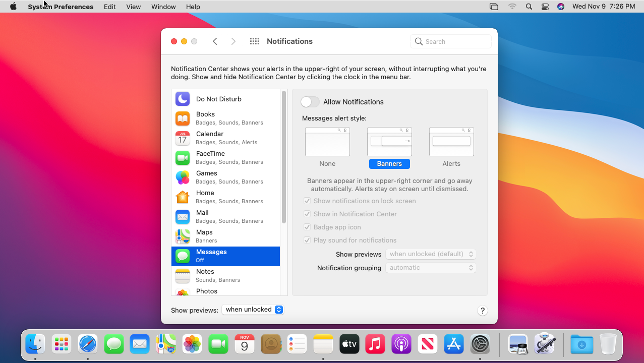Viewport: 644px width, 363px height.
Task: Click the help question mark button
Action: (482, 311)
